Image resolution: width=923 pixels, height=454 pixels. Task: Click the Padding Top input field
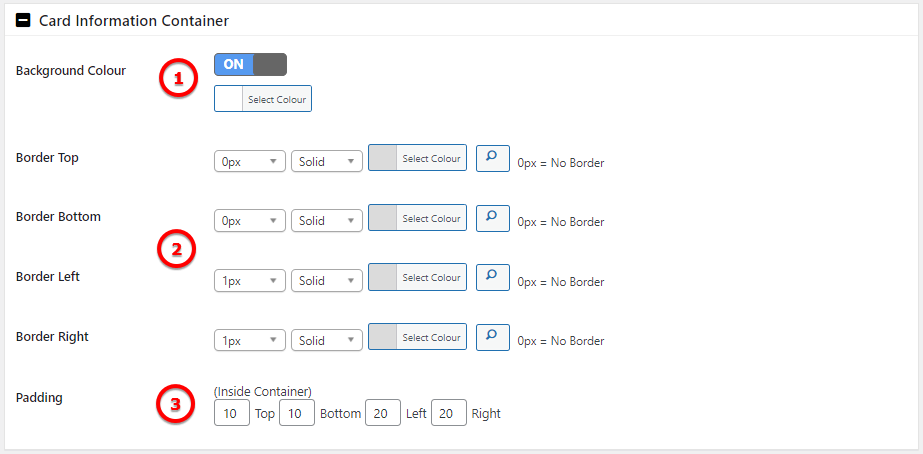pos(232,413)
